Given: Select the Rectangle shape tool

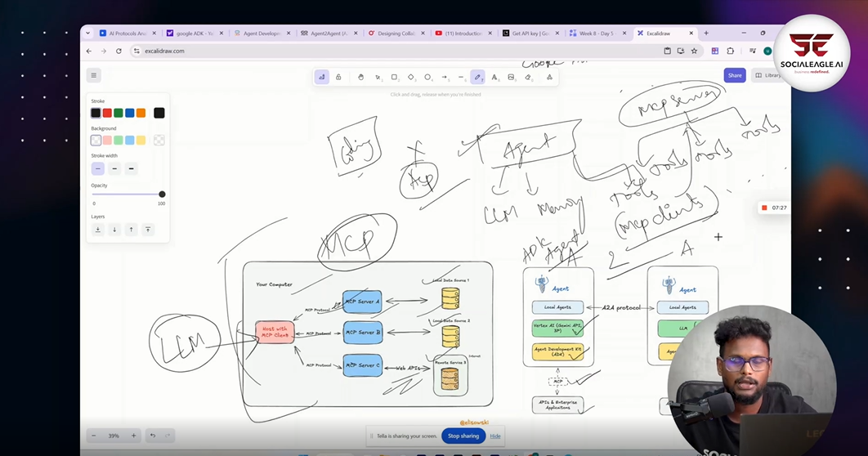Looking at the screenshot, I should pos(394,77).
